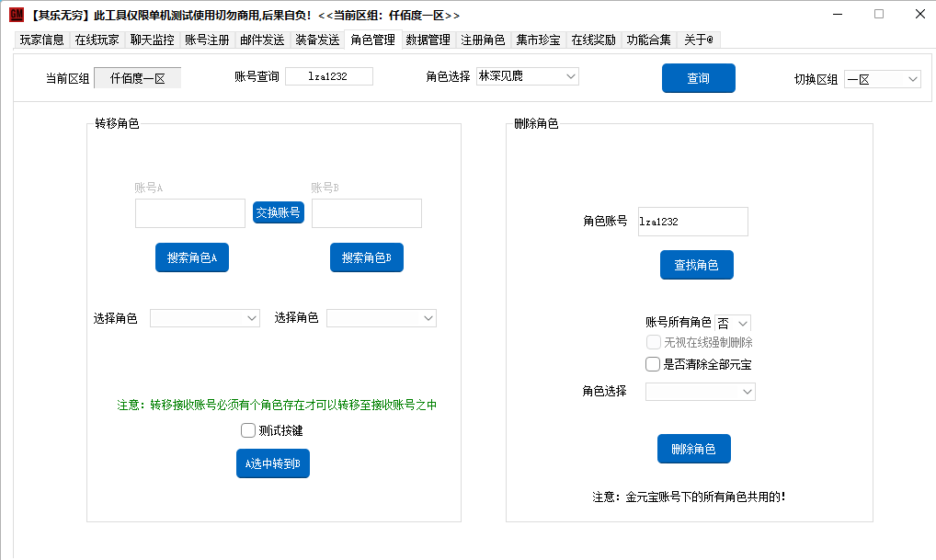Click the 查找角色 button

(x=696, y=265)
